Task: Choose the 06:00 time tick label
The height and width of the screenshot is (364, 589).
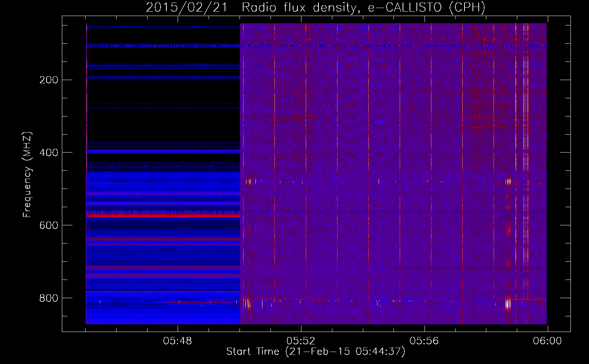Action: pyautogui.click(x=547, y=341)
